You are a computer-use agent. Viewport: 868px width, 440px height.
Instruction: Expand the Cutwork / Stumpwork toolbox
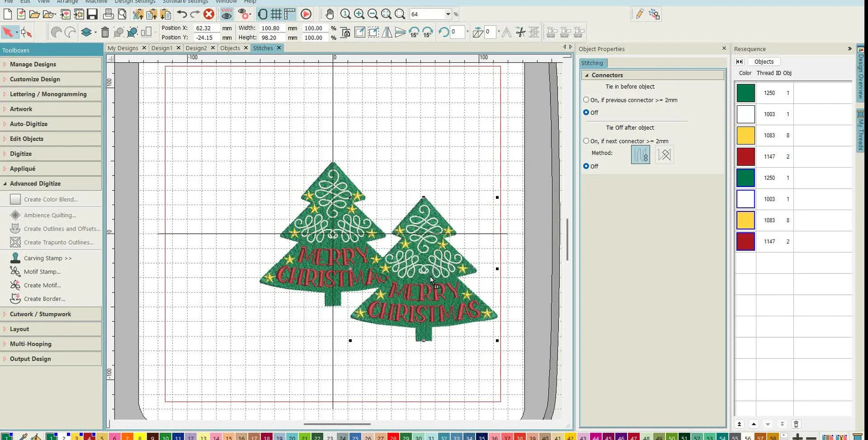(x=51, y=314)
